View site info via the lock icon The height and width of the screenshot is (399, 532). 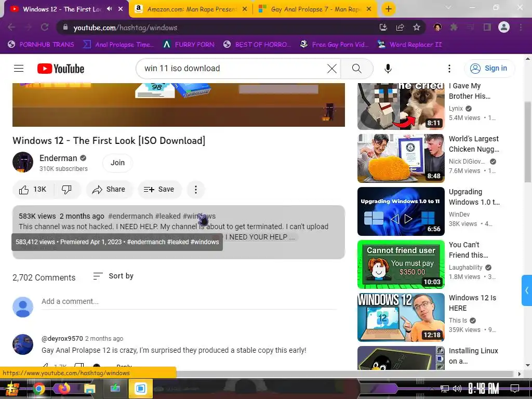[x=65, y=28]
